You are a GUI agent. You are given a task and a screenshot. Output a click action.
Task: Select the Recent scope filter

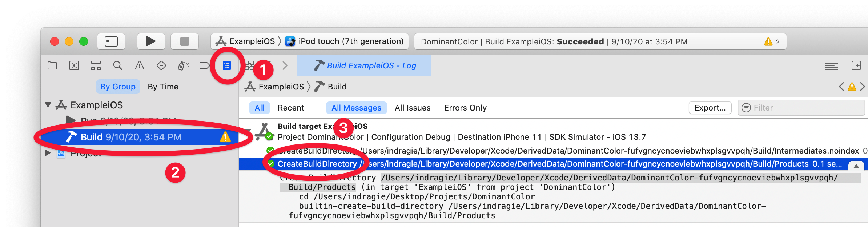click(291, 108)
